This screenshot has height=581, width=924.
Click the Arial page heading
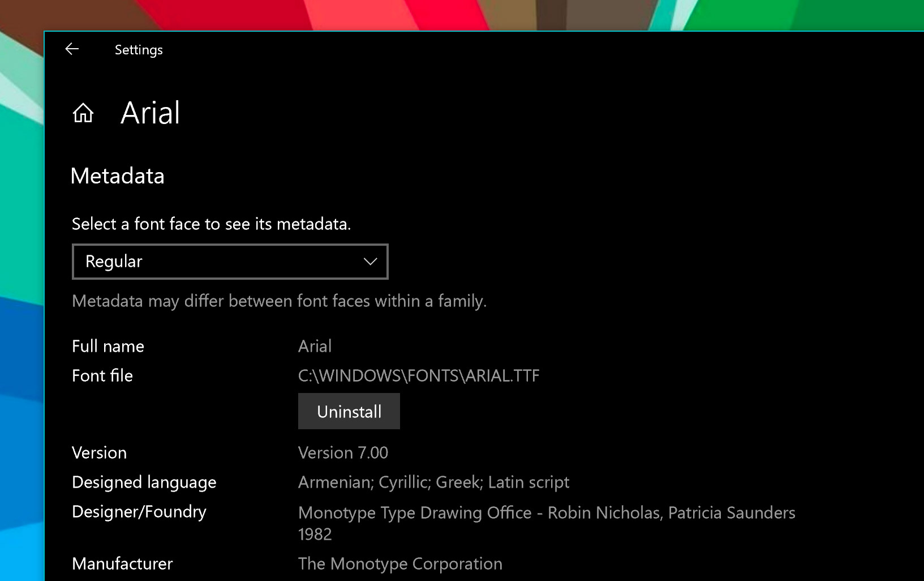tap(151, 113)
